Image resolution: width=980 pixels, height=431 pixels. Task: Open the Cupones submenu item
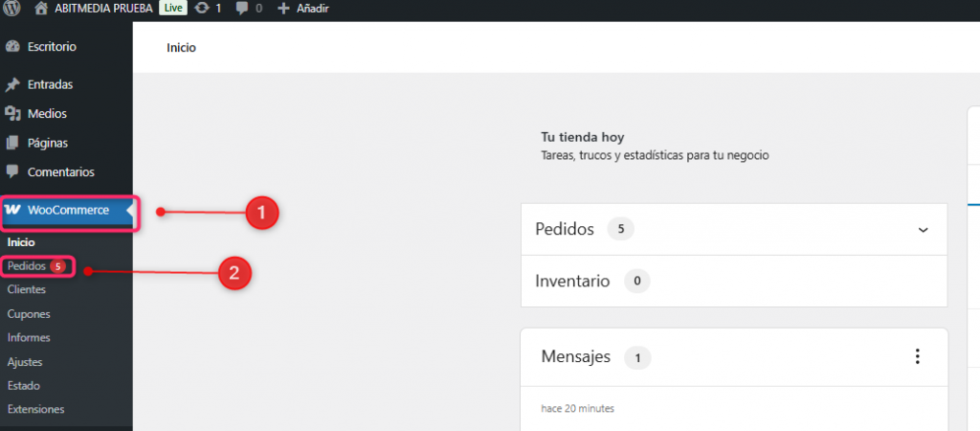coord(28,313)
